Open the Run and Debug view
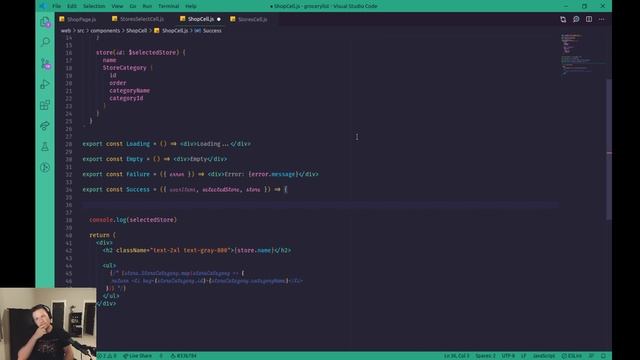The height and width of the screenshot is (360, 640). (45, 84)
